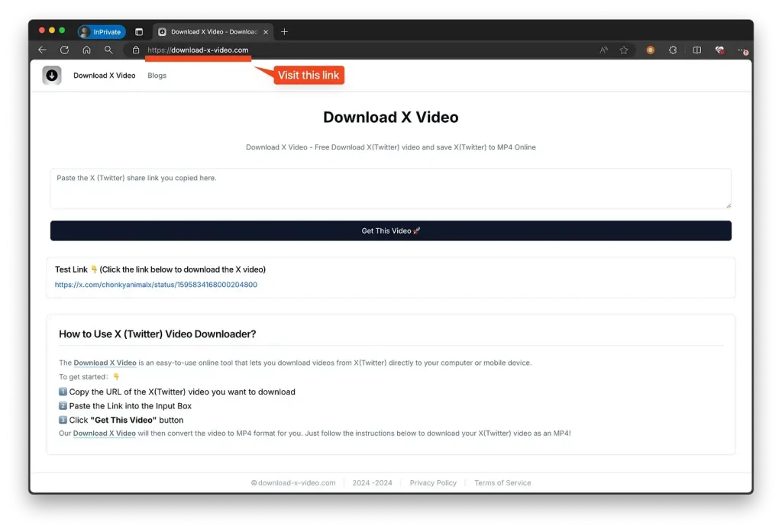
Task: Open Privacy Policy in the footer
Action: (x=433, y=483)
